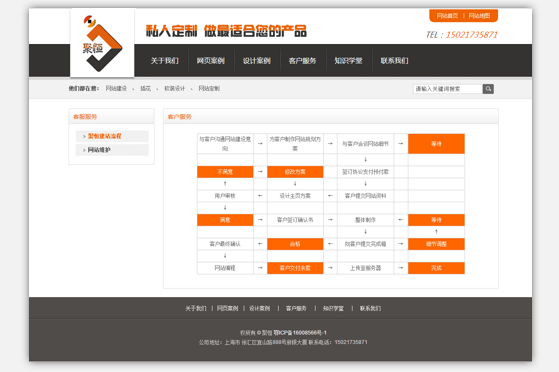Click the 网站编程 flowchart cell
This screenshot has height=372, width=559.
pyautogui.click(x=225, y=268)
